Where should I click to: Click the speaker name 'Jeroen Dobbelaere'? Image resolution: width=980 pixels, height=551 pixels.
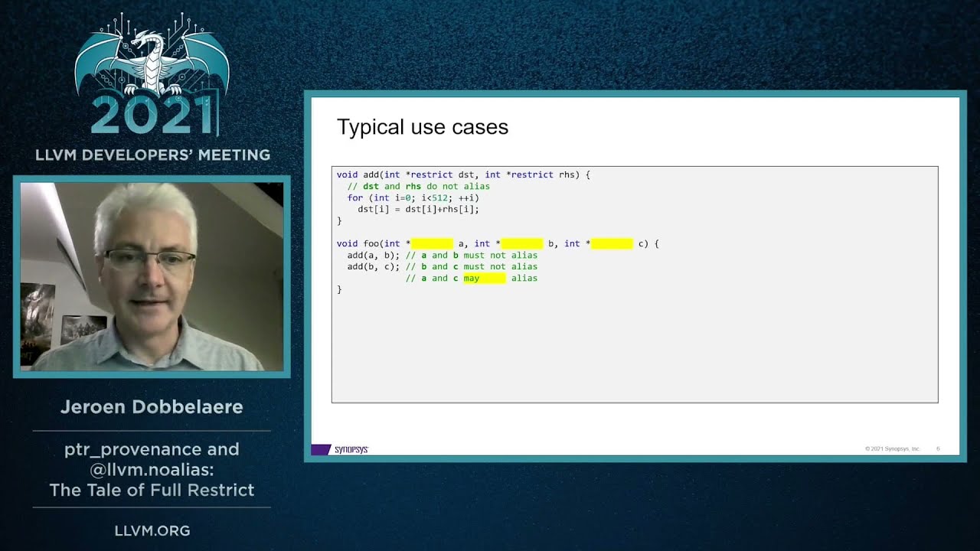pyautogui.click(x=152, y=407)
